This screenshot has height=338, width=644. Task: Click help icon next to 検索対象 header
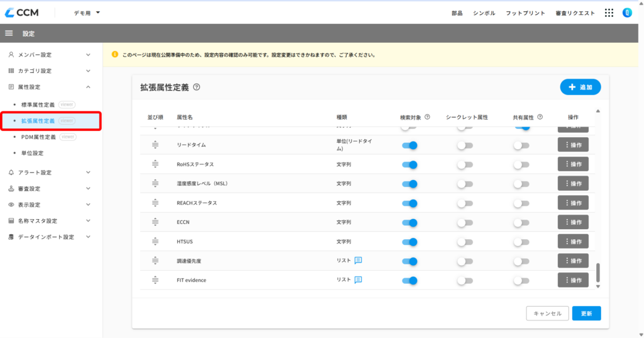pos(427,117)
